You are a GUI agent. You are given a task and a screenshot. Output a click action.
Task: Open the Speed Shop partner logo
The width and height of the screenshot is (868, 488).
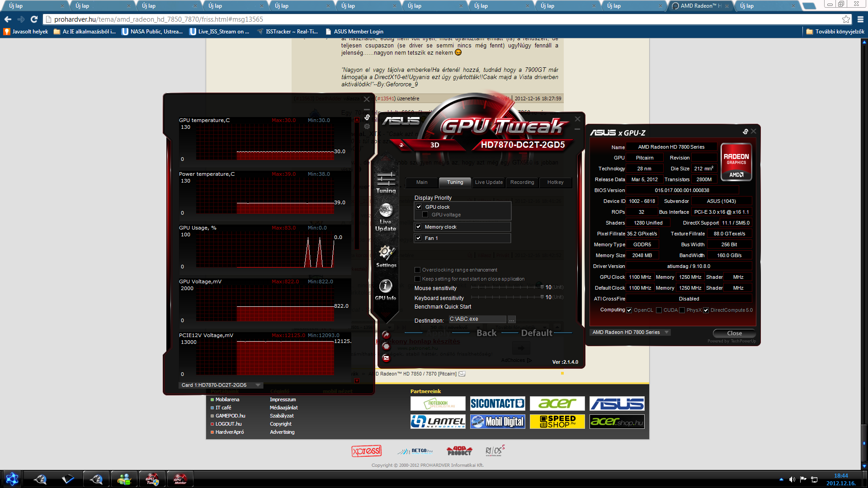(x=557, y=422)
